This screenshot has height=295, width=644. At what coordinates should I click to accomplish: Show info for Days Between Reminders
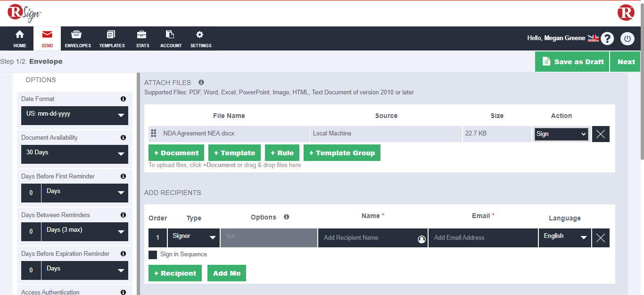(123, 215)
